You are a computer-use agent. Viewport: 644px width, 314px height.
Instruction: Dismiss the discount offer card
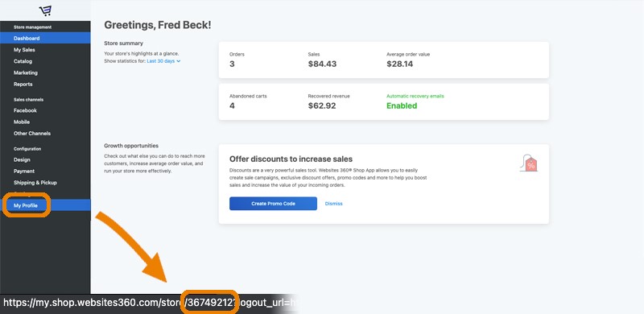pyautogui.click(x=333, y=204)
